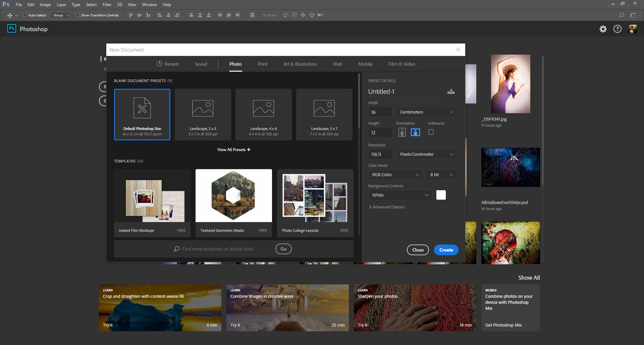Viewport: 644px width, 345px height.
Task: Click the search magnifier icon top right
Action: click(622, 15)
